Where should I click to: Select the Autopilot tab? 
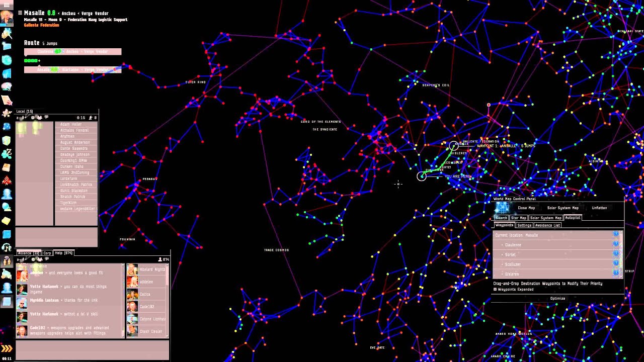tap(573, 218)
